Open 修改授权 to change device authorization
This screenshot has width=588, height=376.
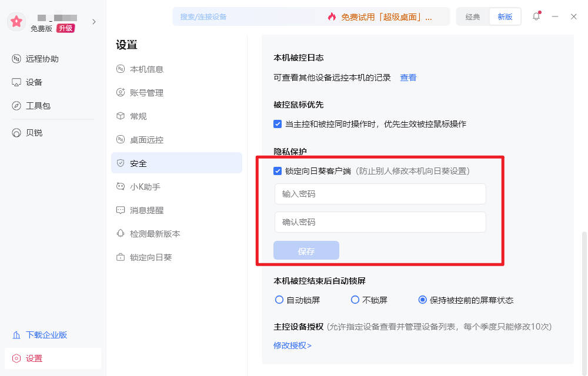[x=292, y=347]
